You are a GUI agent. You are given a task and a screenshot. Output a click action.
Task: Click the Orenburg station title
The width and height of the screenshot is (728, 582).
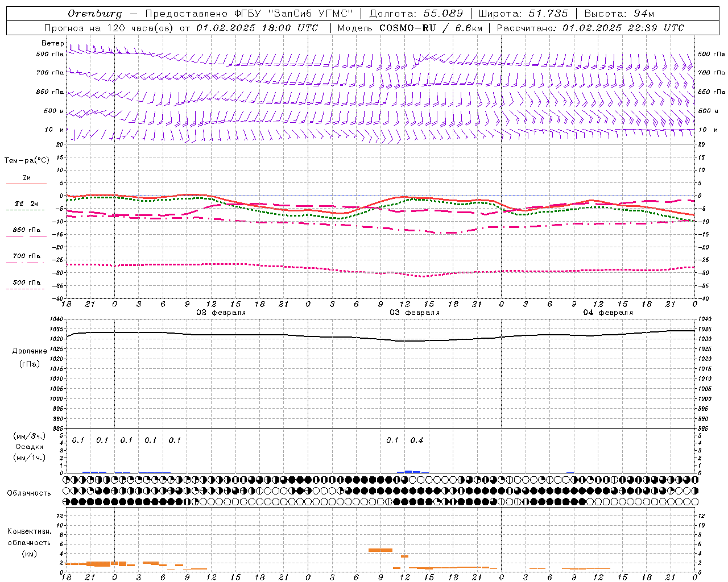point(94,14)
